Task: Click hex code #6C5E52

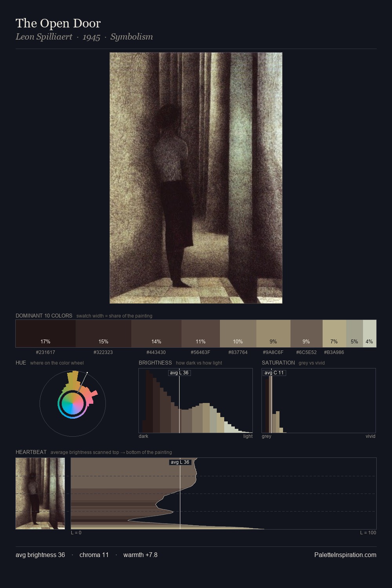Action: click(307, 352)
